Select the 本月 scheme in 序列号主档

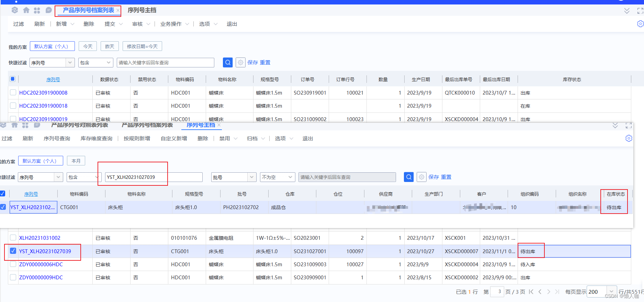76,161
